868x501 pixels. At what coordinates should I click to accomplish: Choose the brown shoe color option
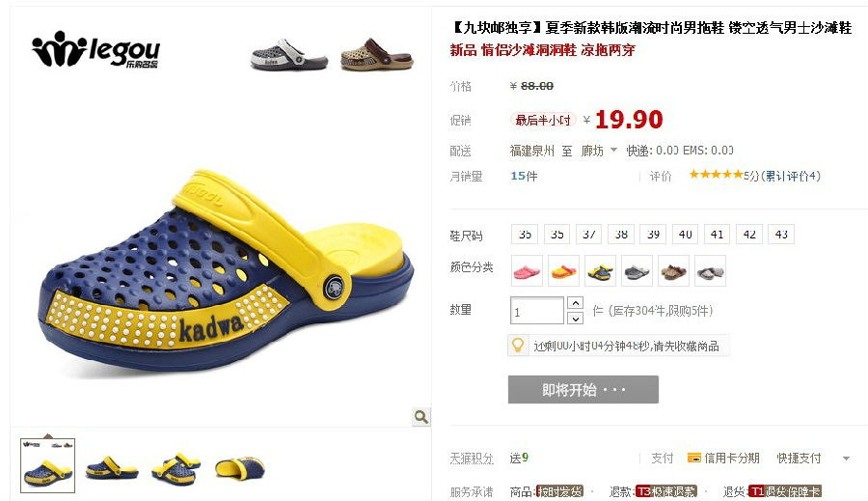pyautogui.click(x=674, y=271)
